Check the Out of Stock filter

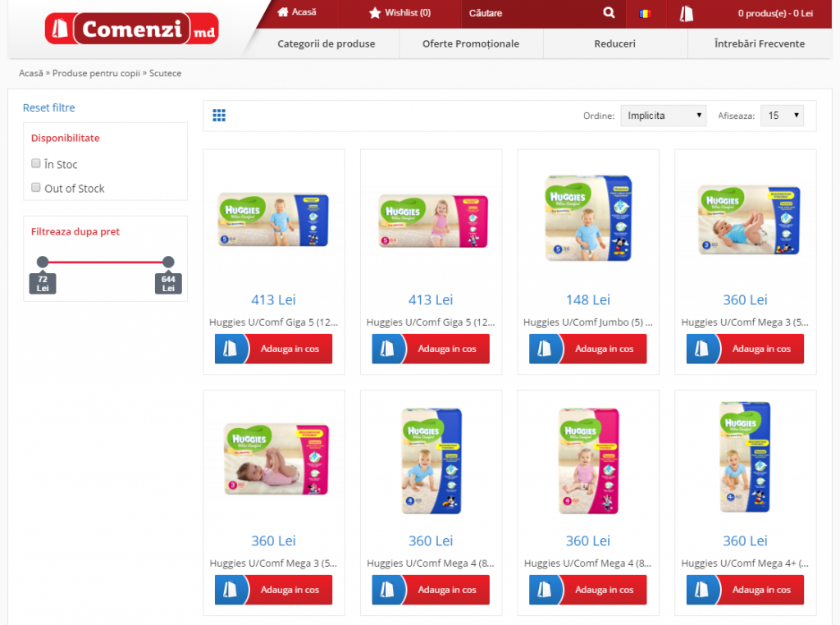pyautogui.click(x=36, y=188)
